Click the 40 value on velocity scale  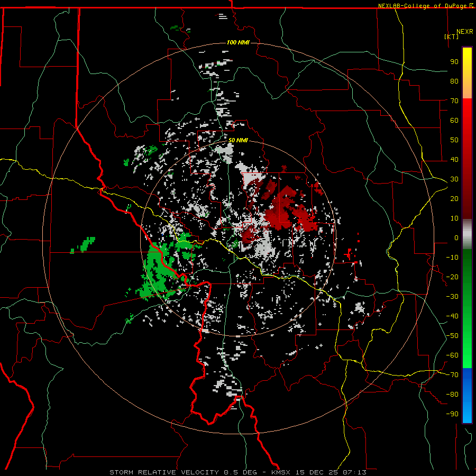[x=454, y=160]
